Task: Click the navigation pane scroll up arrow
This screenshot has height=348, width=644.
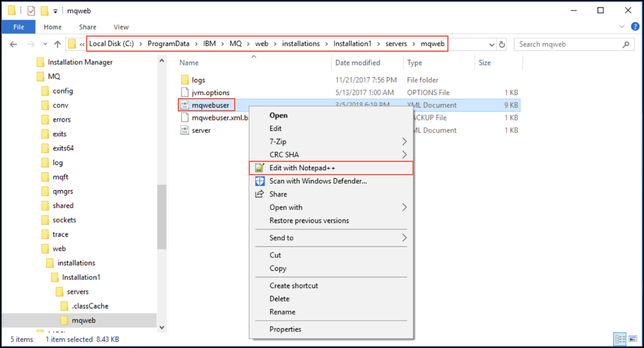Action: [x=162, y=61]
